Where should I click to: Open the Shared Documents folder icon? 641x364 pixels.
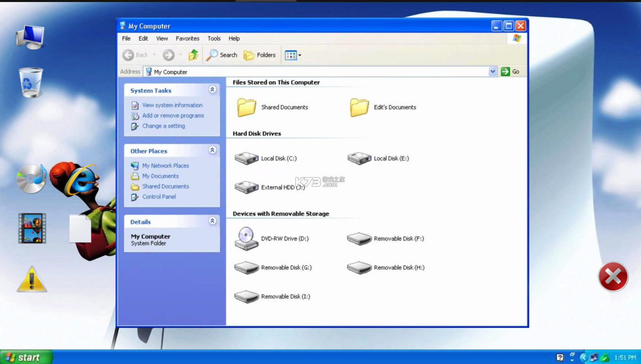point(247,107)
